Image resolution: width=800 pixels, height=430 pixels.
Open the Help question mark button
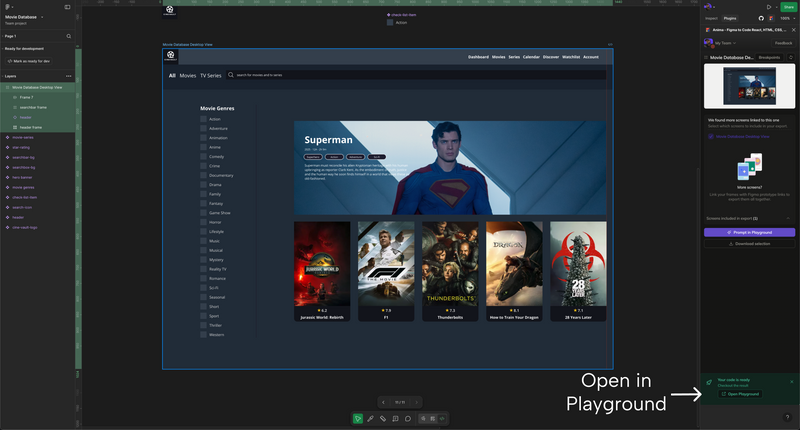click(787, 417)
